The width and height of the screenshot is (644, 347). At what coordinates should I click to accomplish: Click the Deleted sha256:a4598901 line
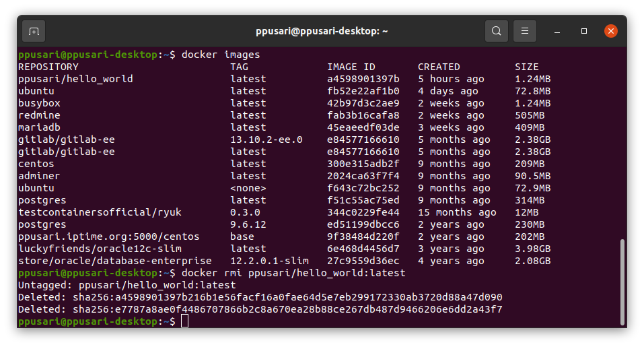[260, 297]
